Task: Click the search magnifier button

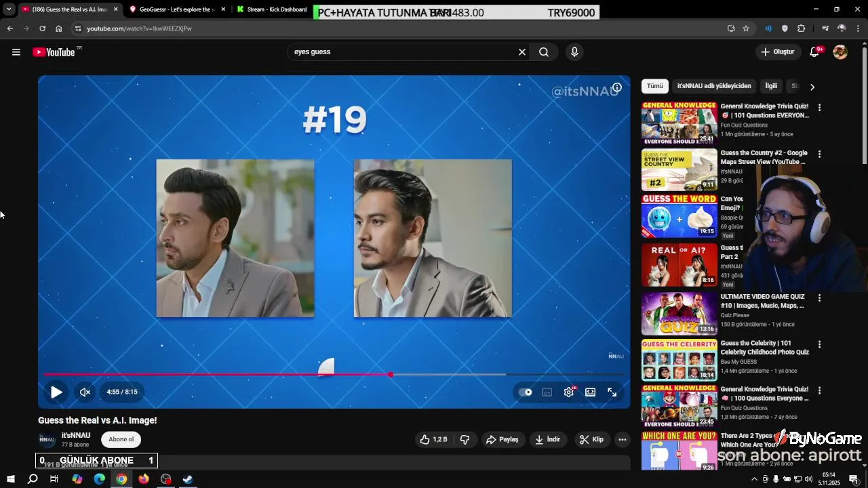Action: 544,52
